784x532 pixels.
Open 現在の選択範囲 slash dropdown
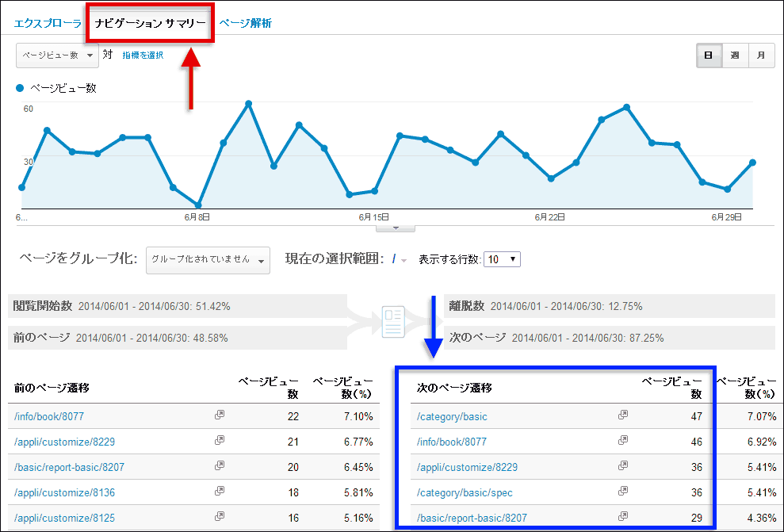[x=400, y=259]
